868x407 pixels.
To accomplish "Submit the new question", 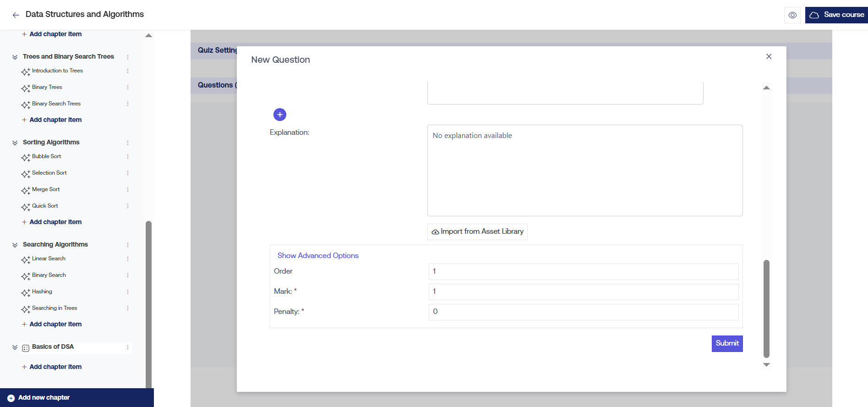I will (727, 343).
